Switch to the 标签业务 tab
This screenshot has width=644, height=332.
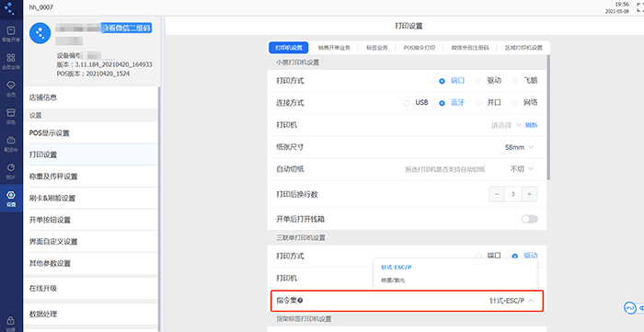(x=377, y=48)
